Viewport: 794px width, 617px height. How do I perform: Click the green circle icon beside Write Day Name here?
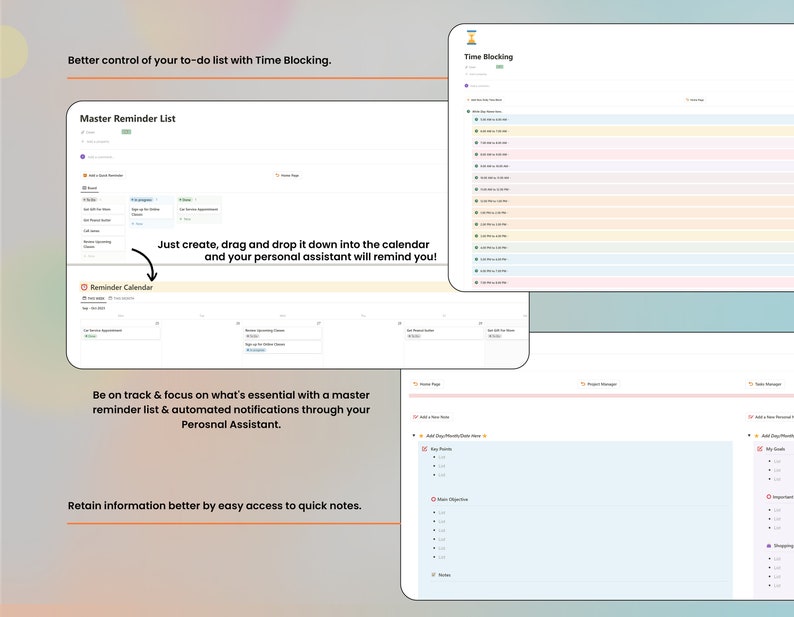click(x=468, y=111)
